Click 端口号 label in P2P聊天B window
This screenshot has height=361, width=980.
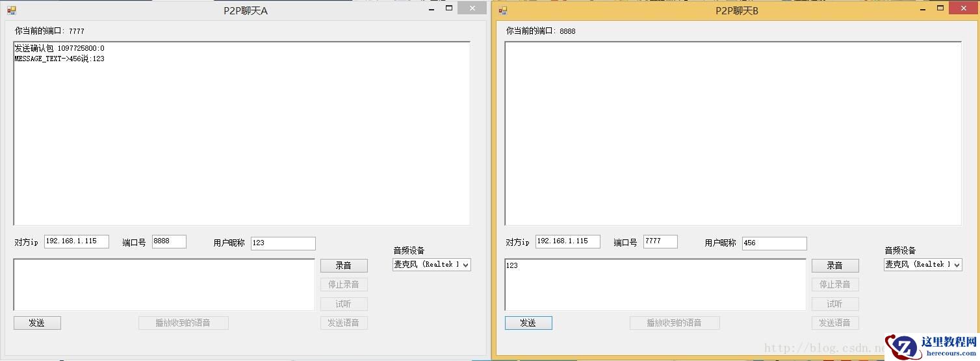[625, 243]
